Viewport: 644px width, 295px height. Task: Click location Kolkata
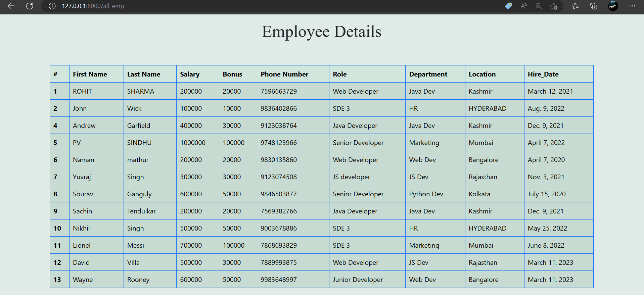[479, 194]
